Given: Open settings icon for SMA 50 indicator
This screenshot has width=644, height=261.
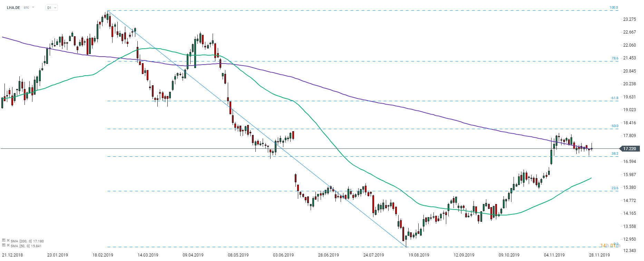Looking at the screenshot, I should (4, 245).
